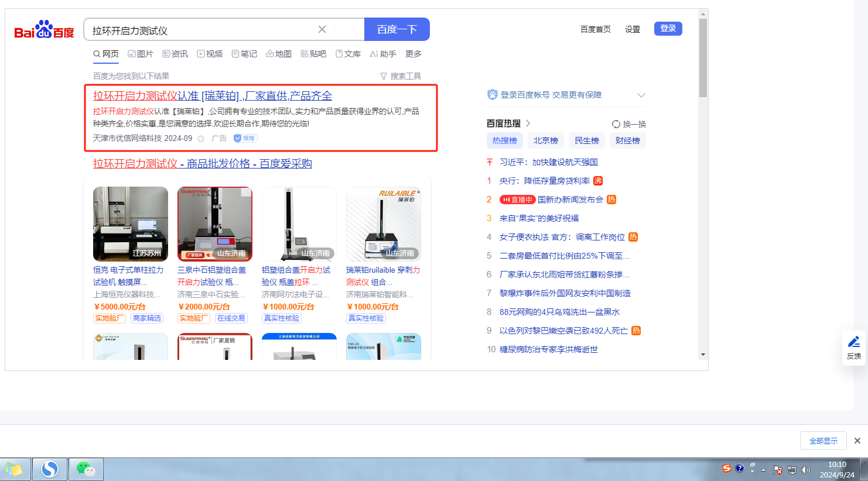Image resolution: width=868 pixels, height=481 pixels.
Task: Click the 全部显示 button
Action: pos(823,441)
